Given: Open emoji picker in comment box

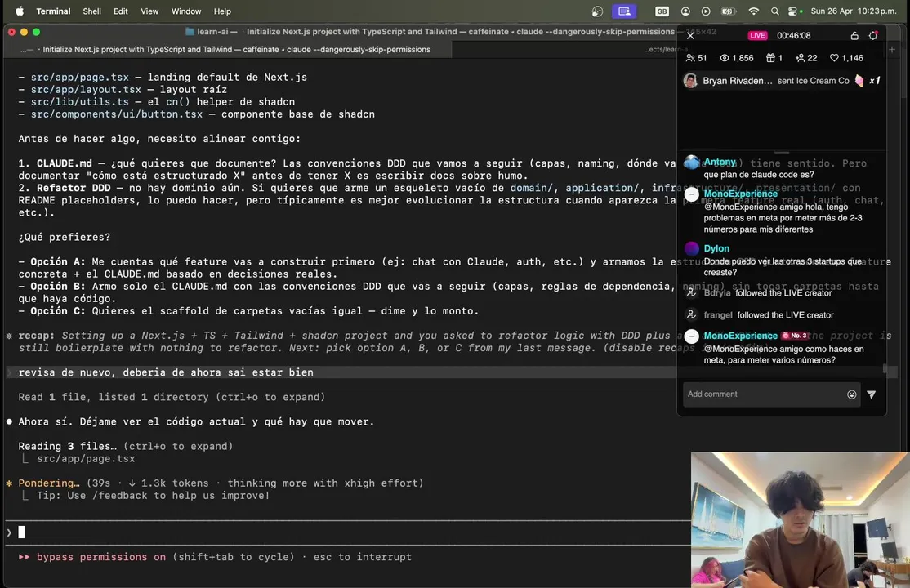Looking at the screenshot, I should 851,394.
